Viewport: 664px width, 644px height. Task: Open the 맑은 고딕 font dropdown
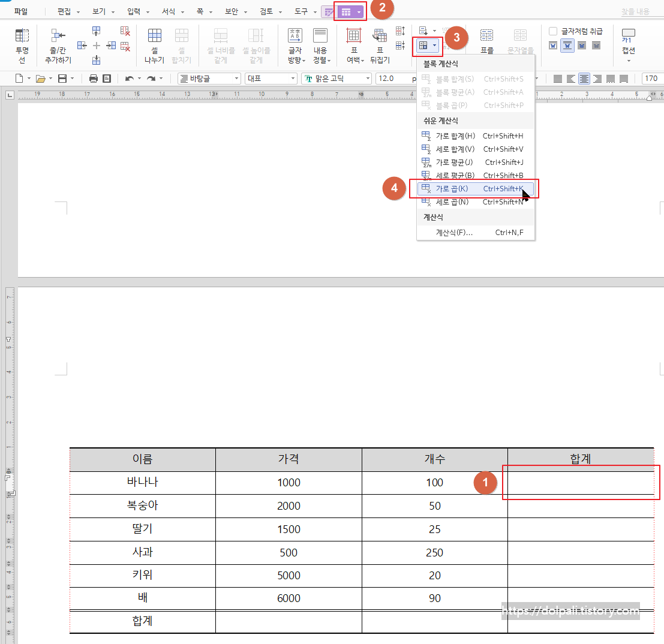click(x=336, y=79)
